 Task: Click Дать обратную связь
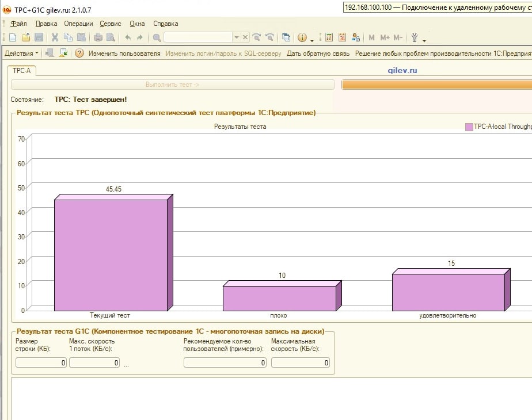pos(318,54)
